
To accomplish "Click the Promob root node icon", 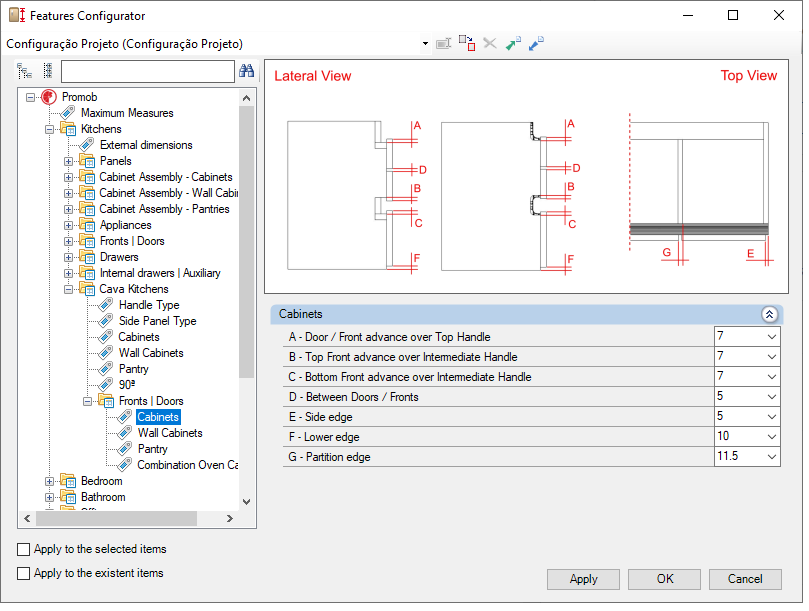I will point(49,97).
